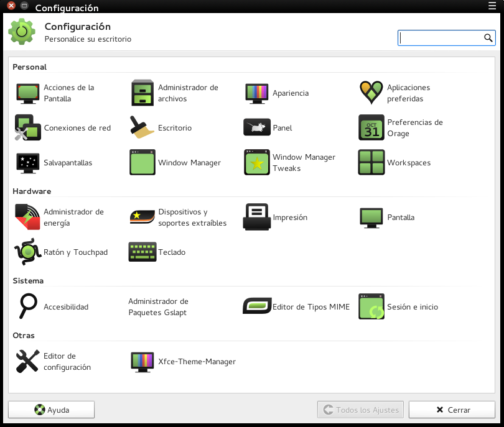
Task: Click the Todos los Ajustes button
Action: click(x=360, y=410)
